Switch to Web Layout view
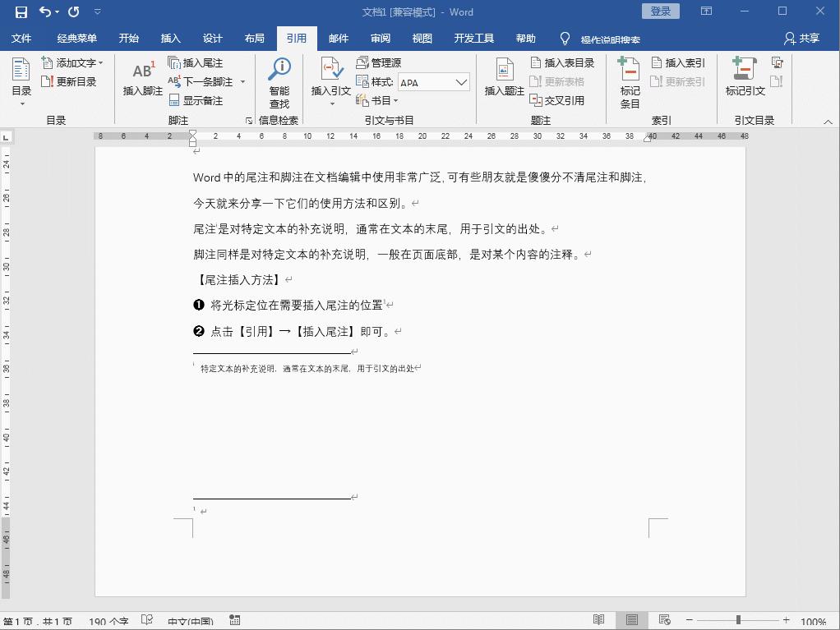This screenshot has width=840, height=630. click(664, 620)
